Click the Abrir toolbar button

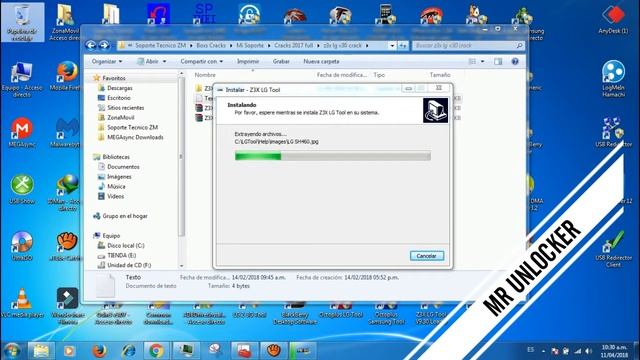[x=147, y=62]
